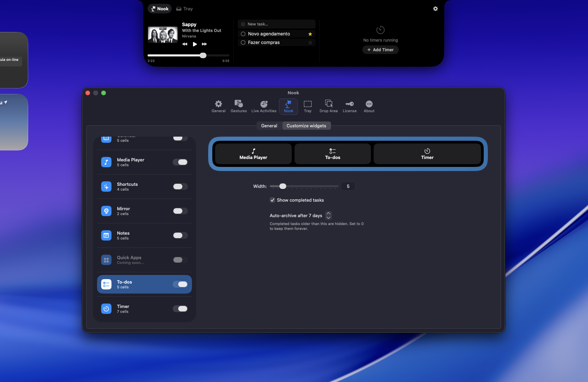Click the elapsed time 2:22

click(151, 61)
